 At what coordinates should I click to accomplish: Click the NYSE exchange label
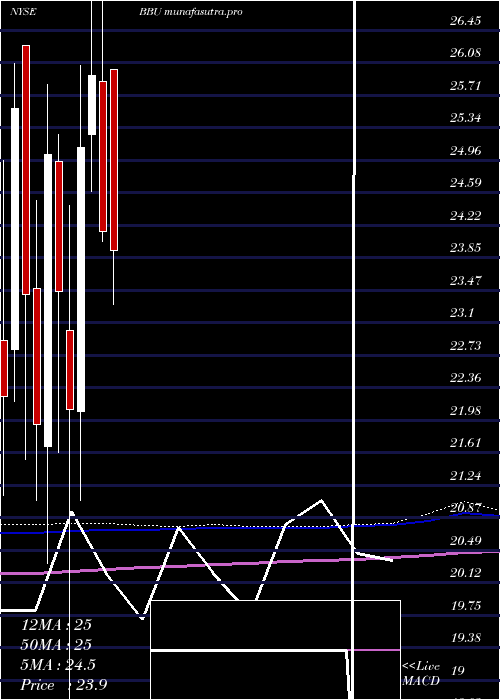tap(23, 12)
